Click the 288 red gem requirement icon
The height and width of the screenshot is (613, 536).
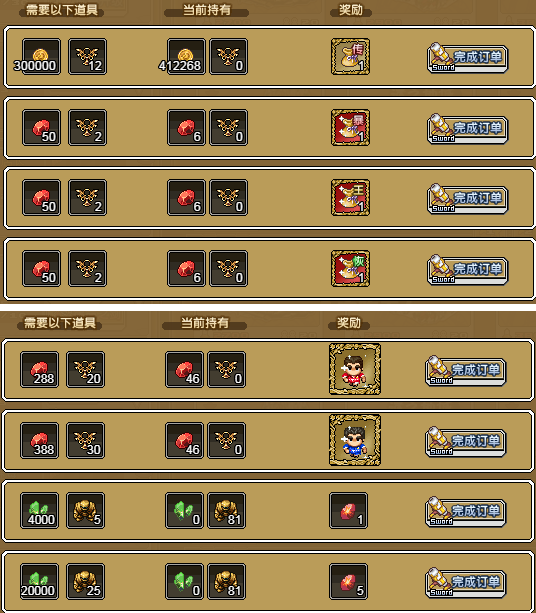click(x=39, y=369)
